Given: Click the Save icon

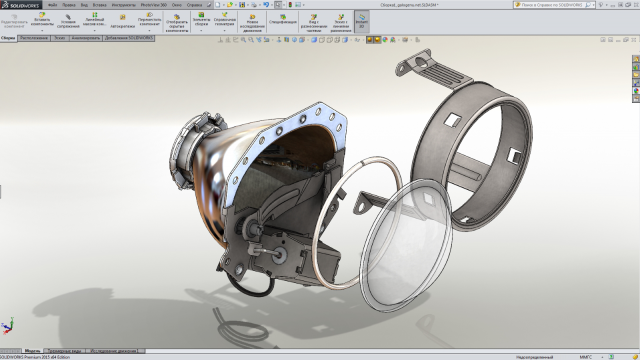Looking at the screenshot, I should click(x=242, y=5).
